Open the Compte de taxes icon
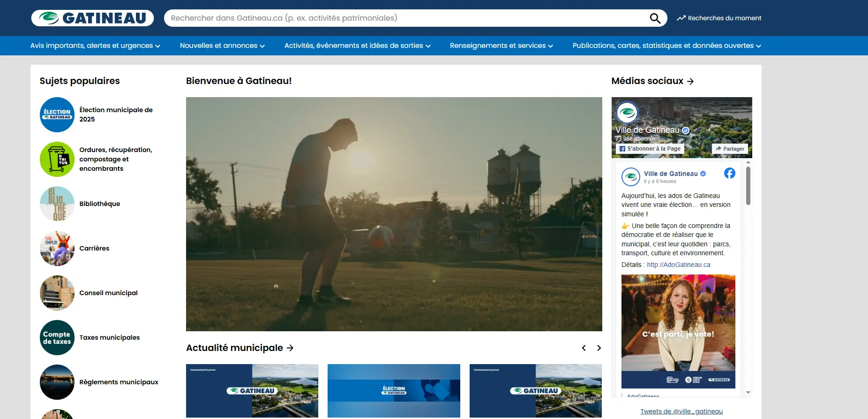The width and height of the screenshot is (868, 419). click(x=57, y=337)
